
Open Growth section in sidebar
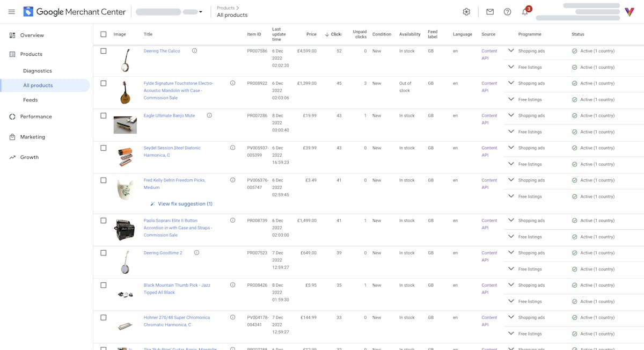[30, 157]
